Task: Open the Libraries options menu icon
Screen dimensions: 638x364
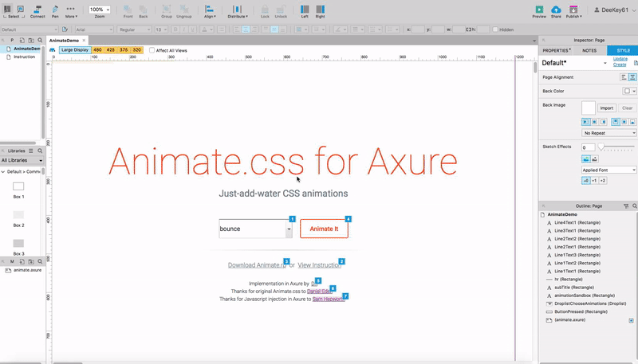Action: pyautogui.click(x=31, y=151)
